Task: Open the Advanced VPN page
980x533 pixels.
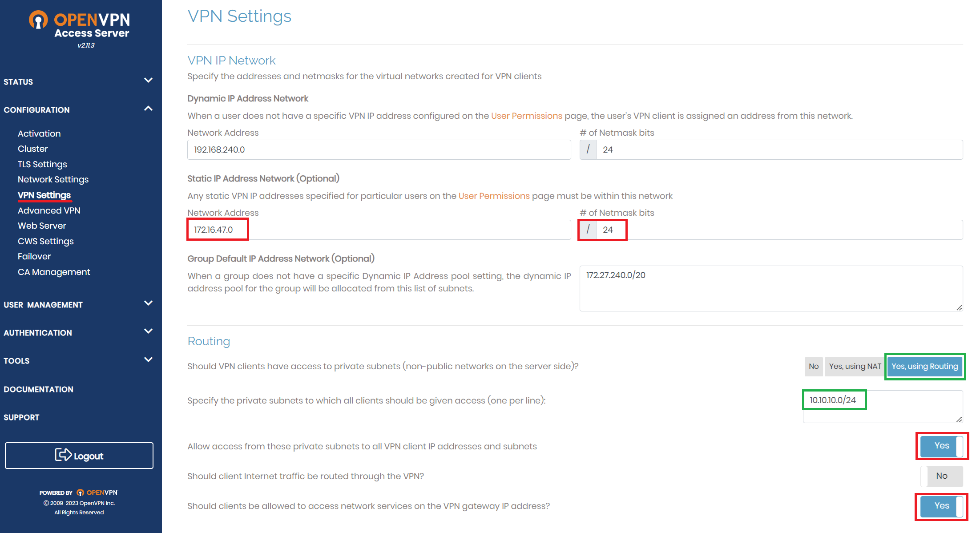Action: coord(49,210)
